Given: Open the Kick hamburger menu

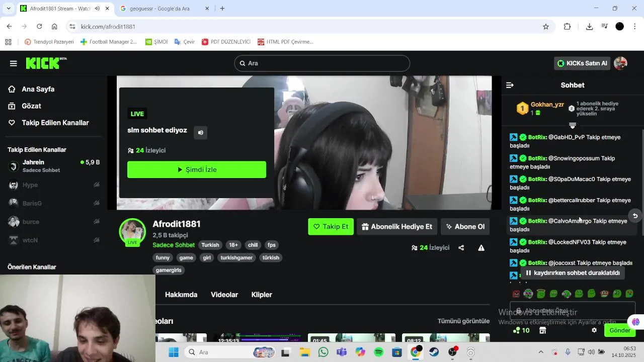Looking at the screenshot, I should pyautogui.click(x=13, y=63).
